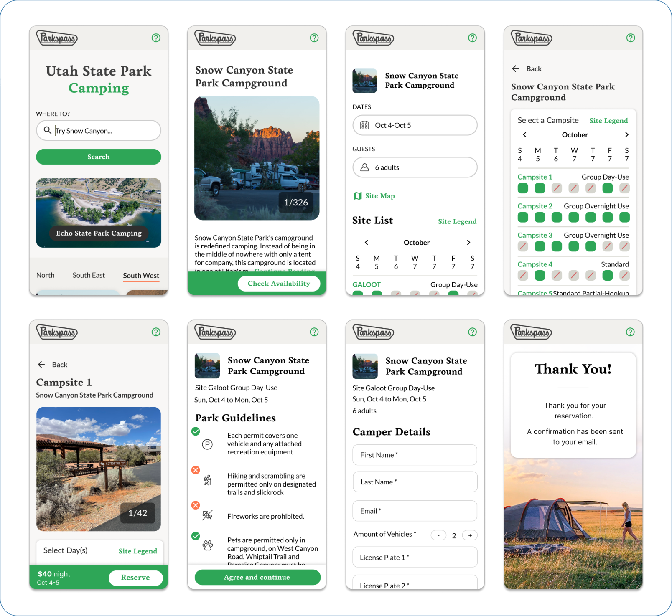Switch to the North tab
This screenshot has width=672, height=616.
tap(45, 275)
